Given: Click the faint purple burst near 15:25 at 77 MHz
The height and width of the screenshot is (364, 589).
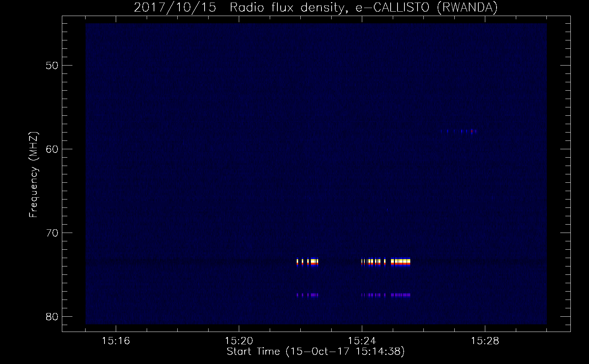Looking at the screenshot, I should [386, 295].
